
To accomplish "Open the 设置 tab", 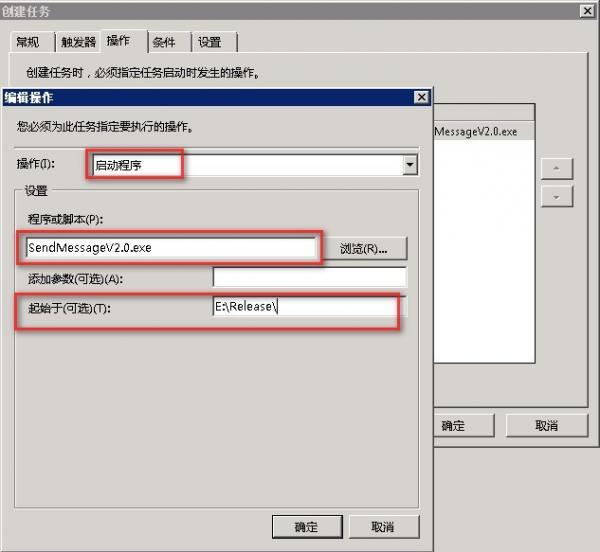I will click(x=209, y=42).
